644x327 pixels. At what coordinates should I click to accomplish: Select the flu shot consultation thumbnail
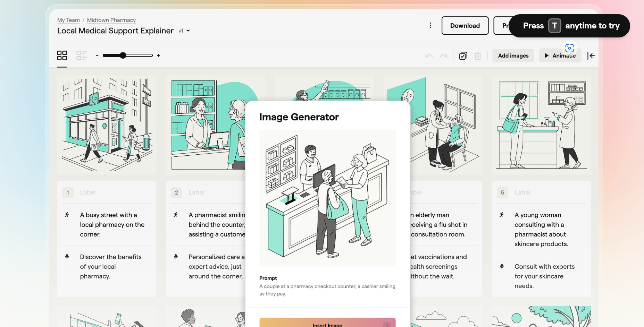pos(446,125)
